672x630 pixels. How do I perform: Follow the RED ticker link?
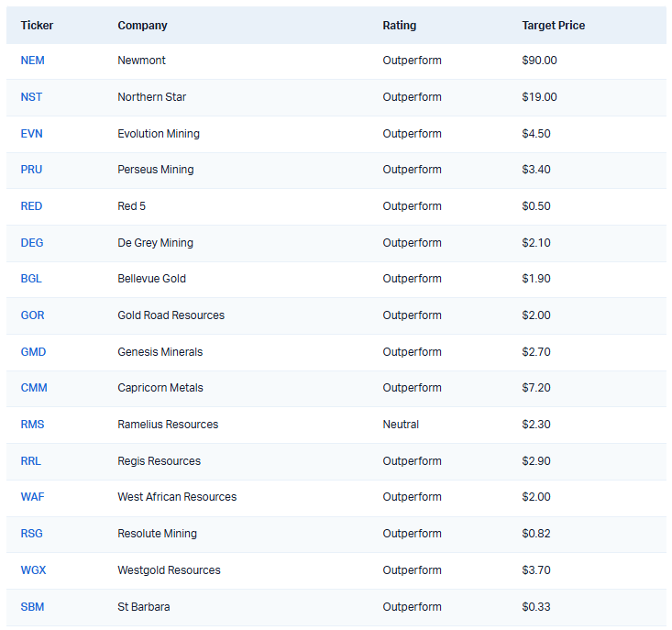pos(31,206)
